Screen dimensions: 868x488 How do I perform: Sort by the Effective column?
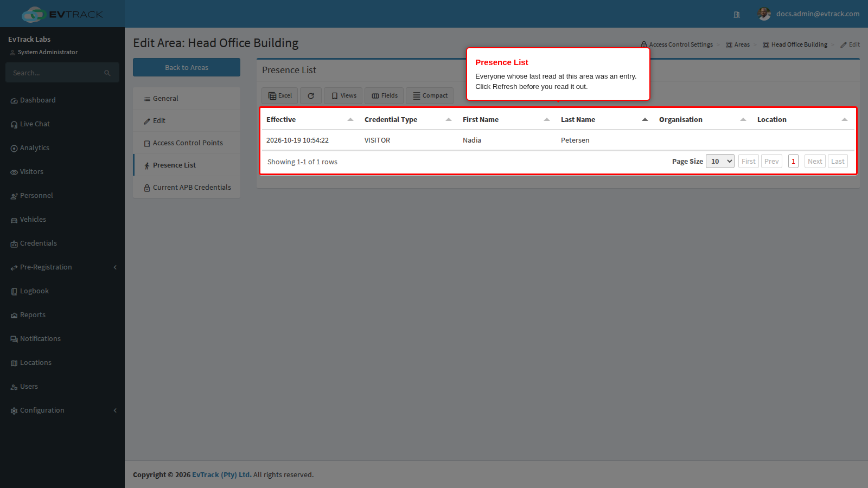tap(310, 120)
